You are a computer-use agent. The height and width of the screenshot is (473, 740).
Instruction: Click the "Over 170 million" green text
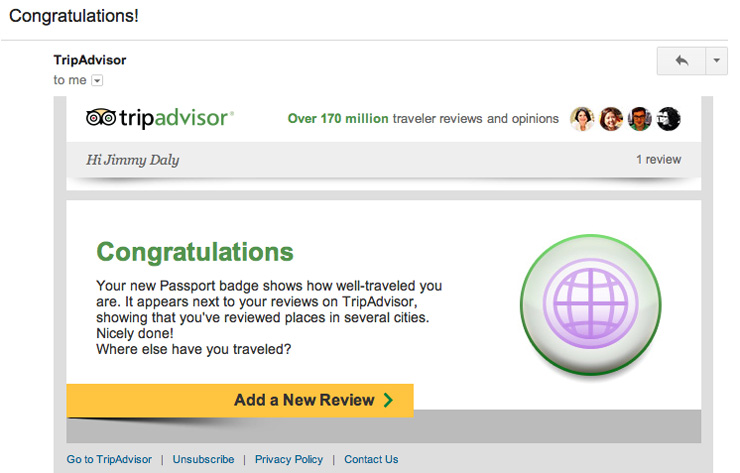[x=338, y=119]
